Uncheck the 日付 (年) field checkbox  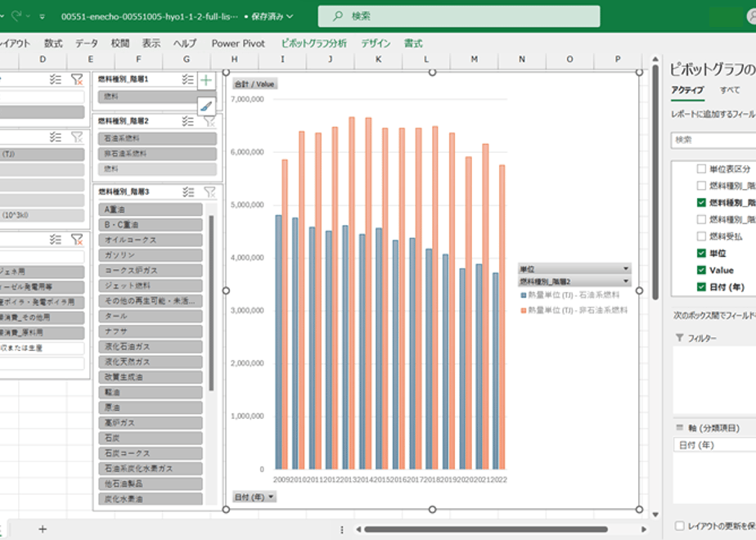point(701,287)
